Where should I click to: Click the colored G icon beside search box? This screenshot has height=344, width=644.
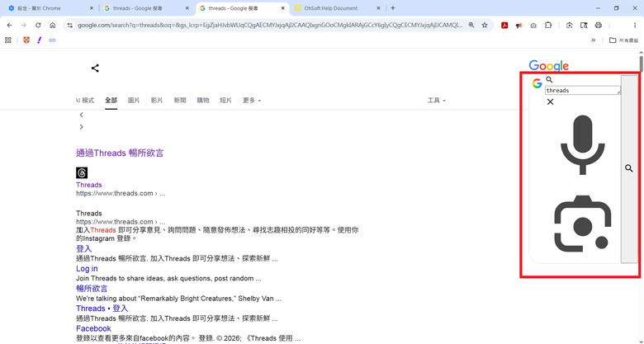(537, 83)
